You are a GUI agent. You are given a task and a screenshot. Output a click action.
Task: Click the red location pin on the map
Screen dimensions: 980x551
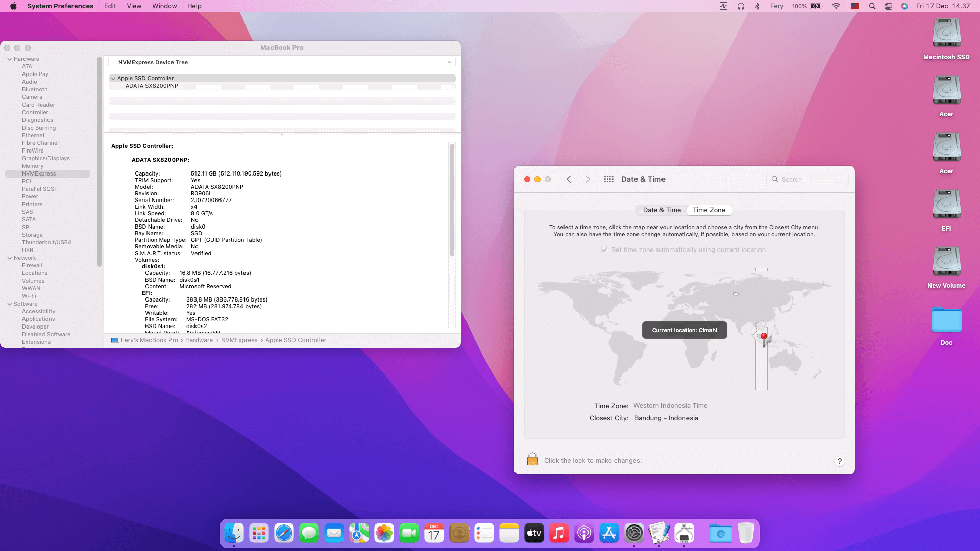[764, 337]
